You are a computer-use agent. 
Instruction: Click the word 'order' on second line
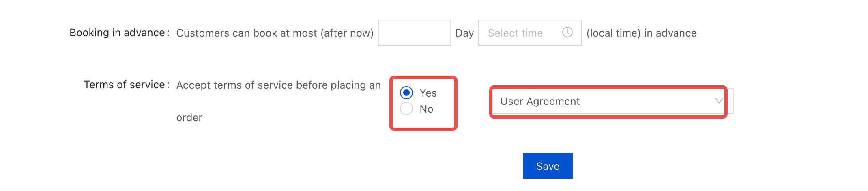coord(189,117)
